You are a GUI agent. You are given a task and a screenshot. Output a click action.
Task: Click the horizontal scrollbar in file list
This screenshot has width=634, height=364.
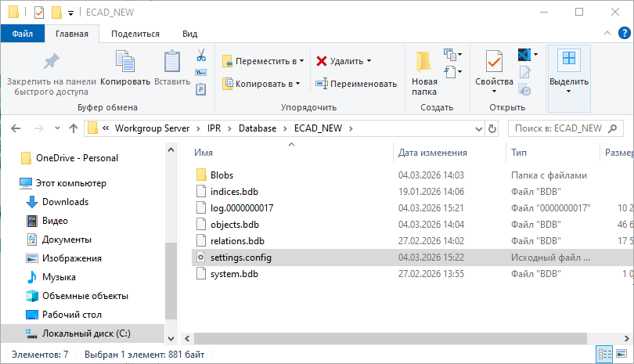tap(391, 338)
